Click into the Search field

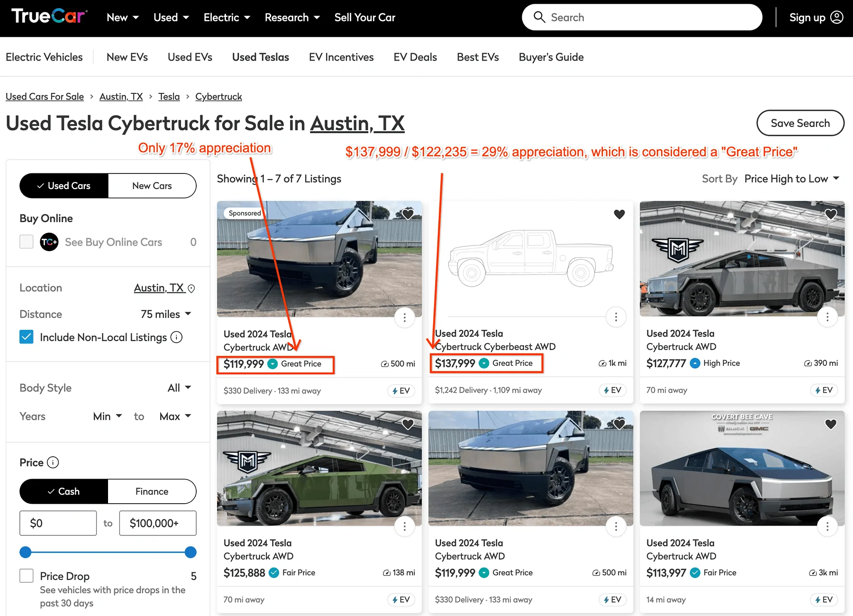tap(642, 18)
